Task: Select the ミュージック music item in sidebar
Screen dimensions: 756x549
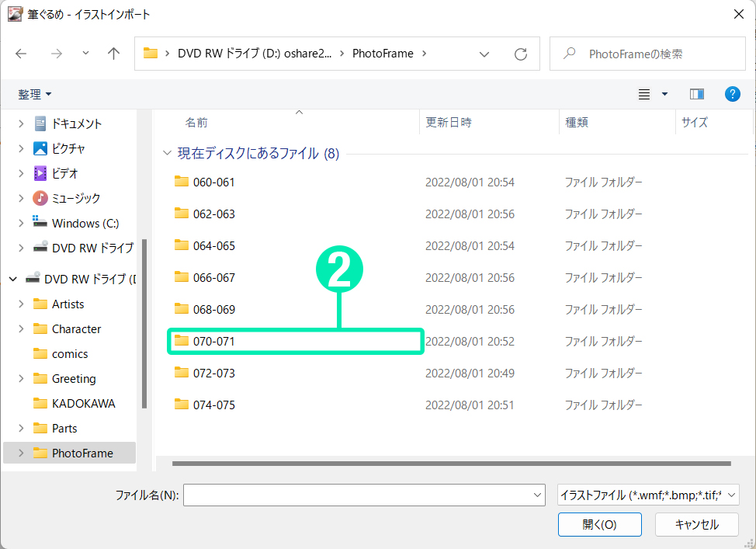Action: pyautogui.click(x=76, y=198)
